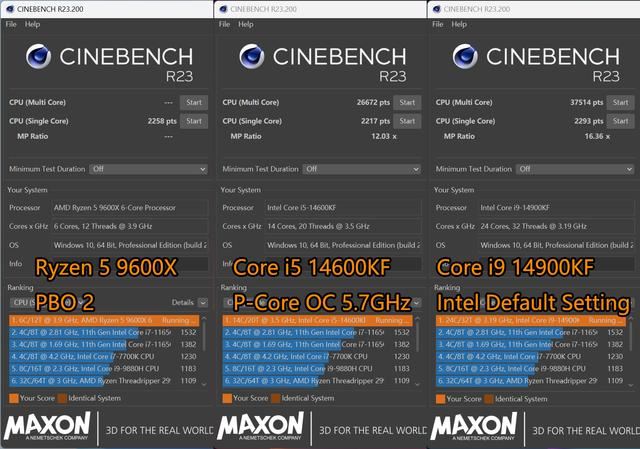Click the orange Your Score swatch in Ryzen window
Image resolution: width=640 pixels, height=449 pixels.
[12, 397]
